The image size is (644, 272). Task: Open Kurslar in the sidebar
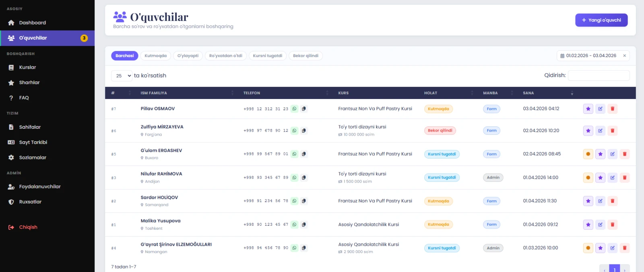(27, 68)
